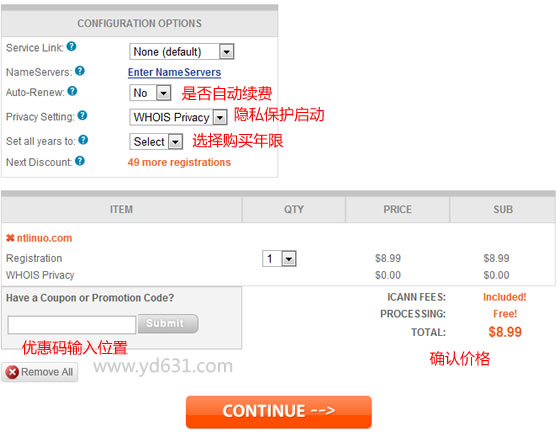The height and width of the screenshot is (432, 560).
Task: Click the orange CONTINUE button
Action: (x=279, y=412)
